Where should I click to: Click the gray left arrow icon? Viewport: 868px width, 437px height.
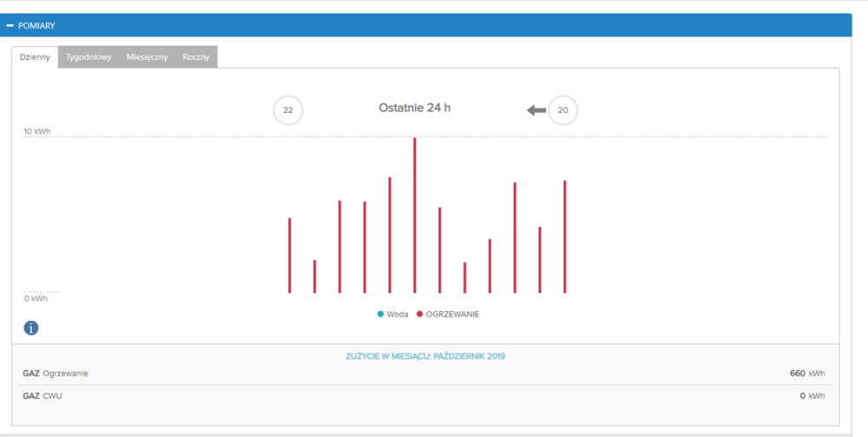(x=536, y=110)
